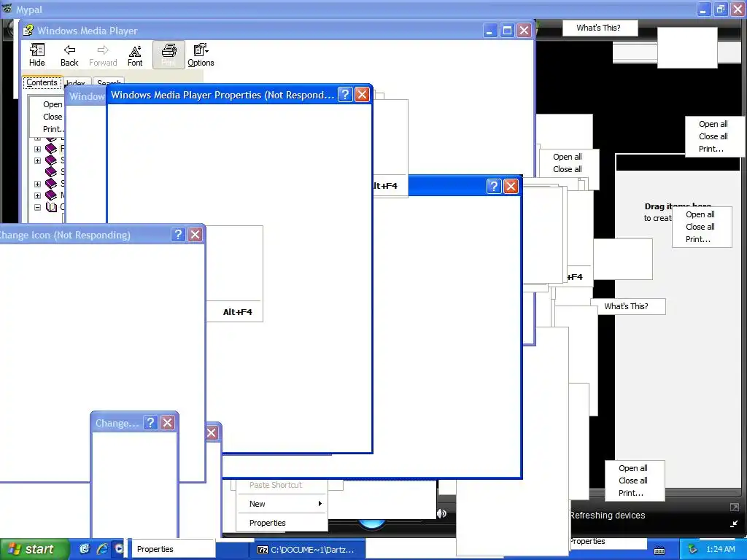Click help question mark on Media Player Properties
Screen dimensions: 747x560
point(345,94)
